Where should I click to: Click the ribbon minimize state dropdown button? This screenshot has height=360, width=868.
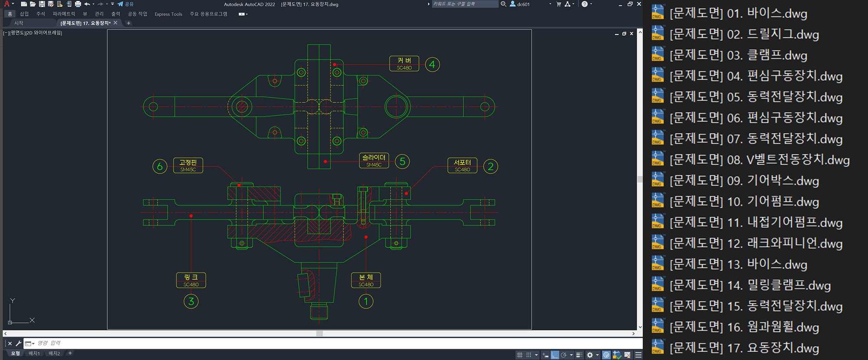pyautogui.click(x=243, y=14)
